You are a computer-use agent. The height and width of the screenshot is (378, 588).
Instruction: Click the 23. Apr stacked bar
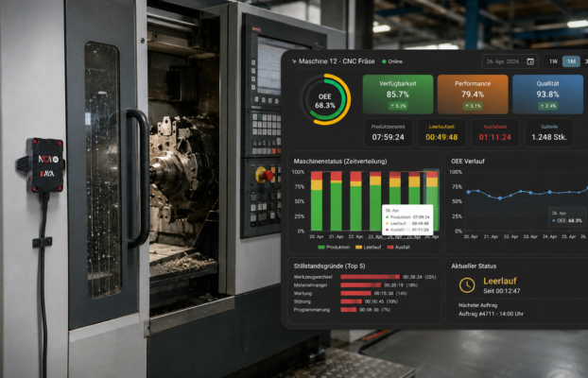[x=375, y=201]
